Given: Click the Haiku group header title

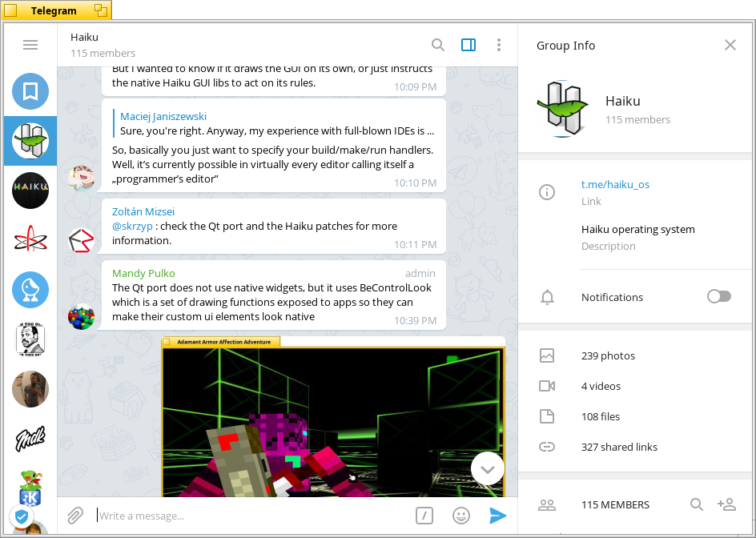Looking at the screenshot, I should (x=84, y=37).
